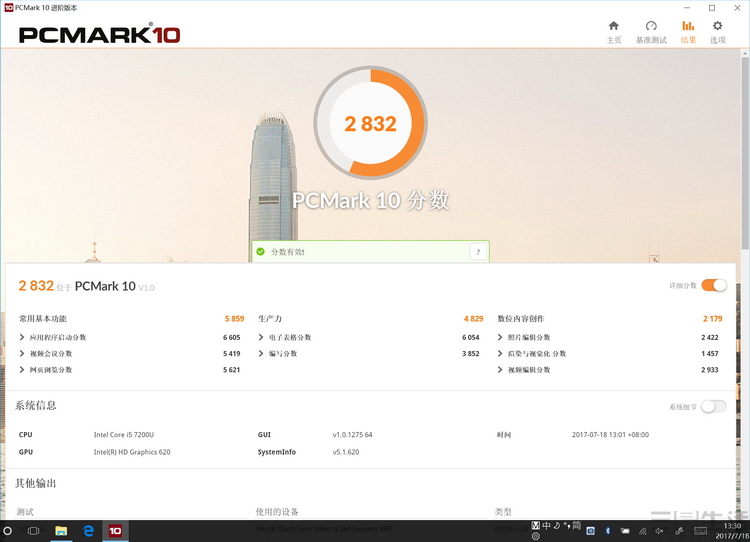Open the Benchmarks (基准测试) tab
The width and height of the screenshot is (750, 542).
pyautogui.click(x=651, y=32)
